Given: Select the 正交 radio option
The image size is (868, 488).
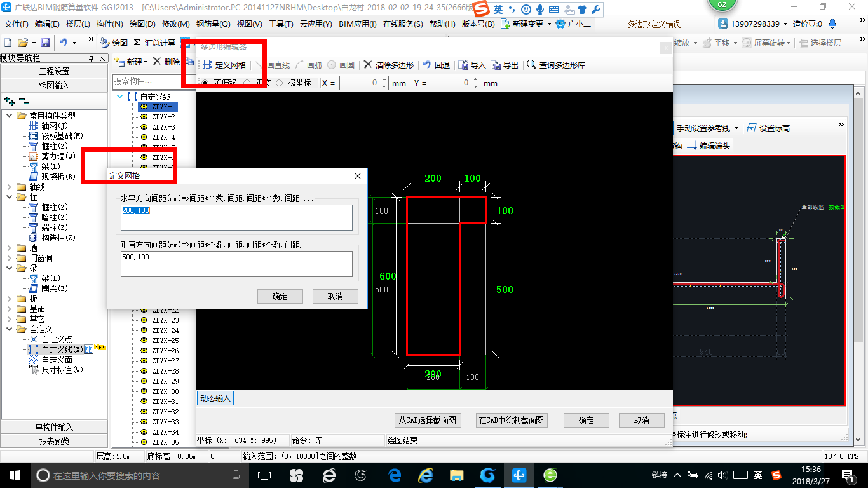Looking at the screenshot, I should (x=247, y=83).
